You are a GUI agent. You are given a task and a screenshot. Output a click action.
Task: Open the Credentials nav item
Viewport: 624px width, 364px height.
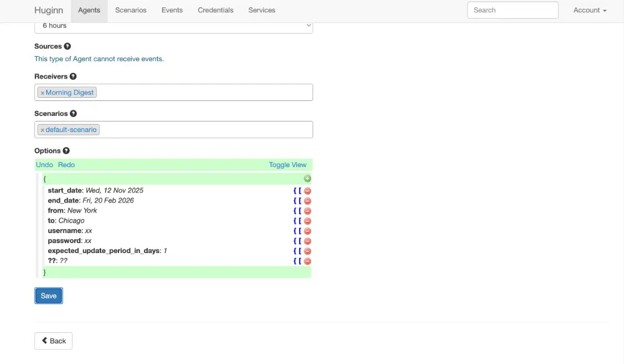click(215, 11)
